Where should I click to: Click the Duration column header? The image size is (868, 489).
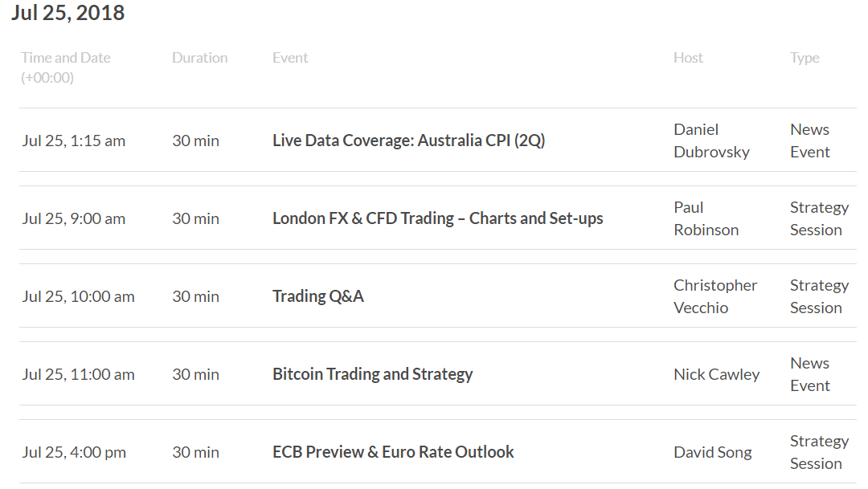coord(200,58)
